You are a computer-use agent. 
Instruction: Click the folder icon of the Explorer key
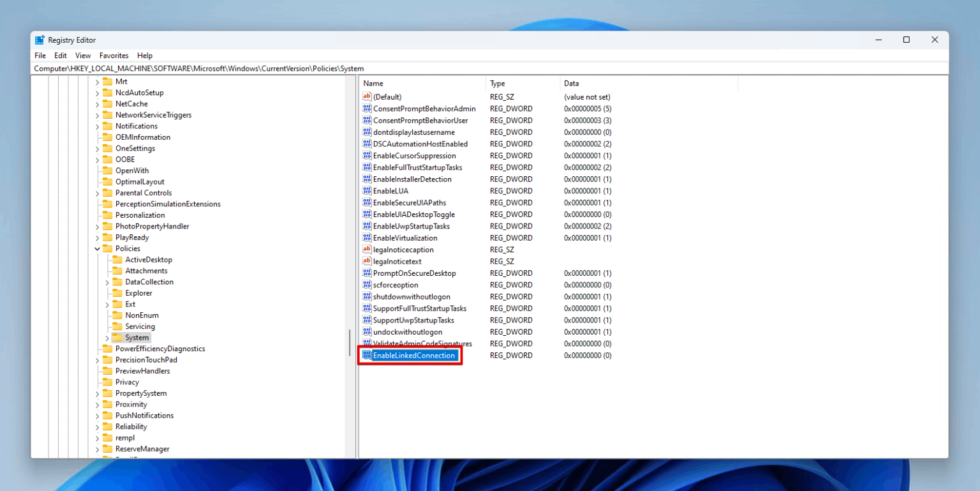coord(119,292)
